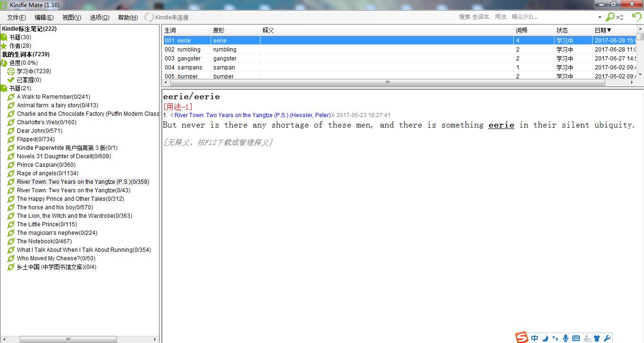Click the Kindle未连接 connection status icon
Viewport: 644px width, 343px height.
[149, 17]
